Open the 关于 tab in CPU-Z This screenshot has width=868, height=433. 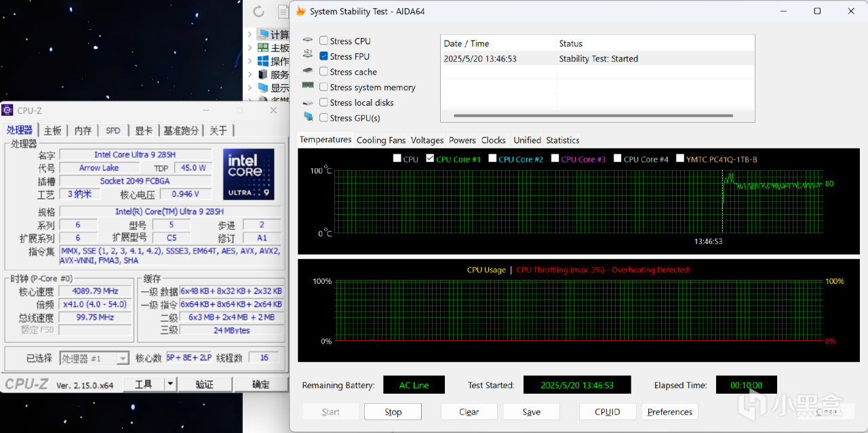(x=218, y=131)
